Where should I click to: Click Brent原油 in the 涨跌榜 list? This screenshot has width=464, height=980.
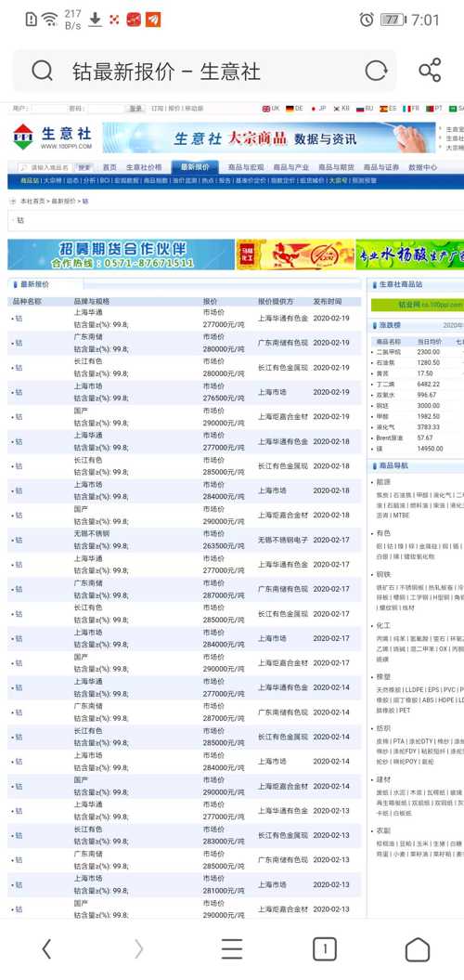pyautogui.click(x=390, y=438)
